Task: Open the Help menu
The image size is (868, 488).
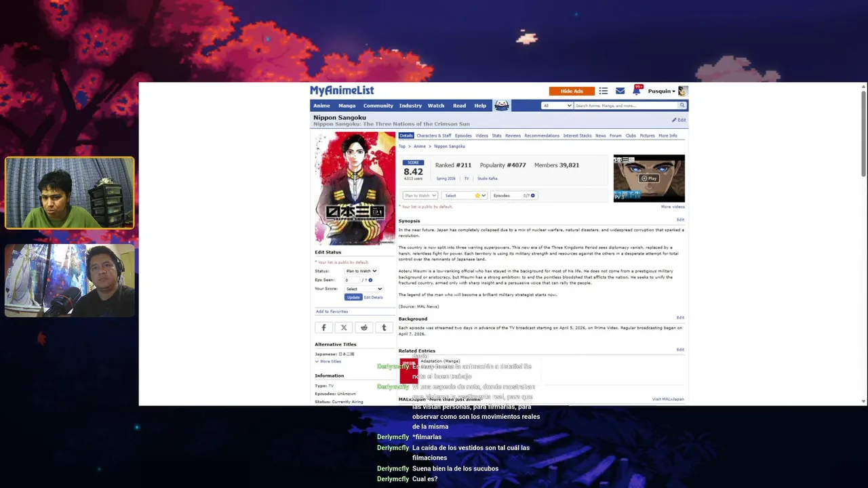Action: (480, 105)
